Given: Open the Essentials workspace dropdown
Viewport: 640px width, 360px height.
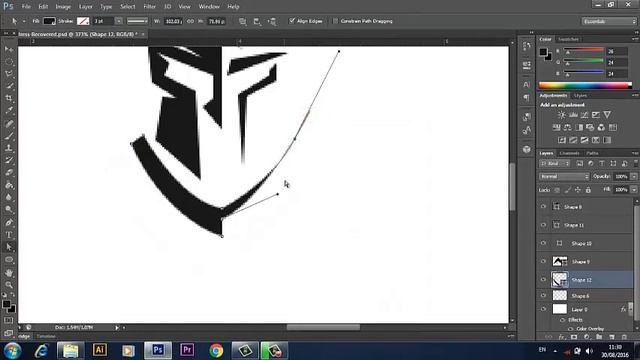Looking at the screenshot, I should pyautogui.click(x=609, y=21).
